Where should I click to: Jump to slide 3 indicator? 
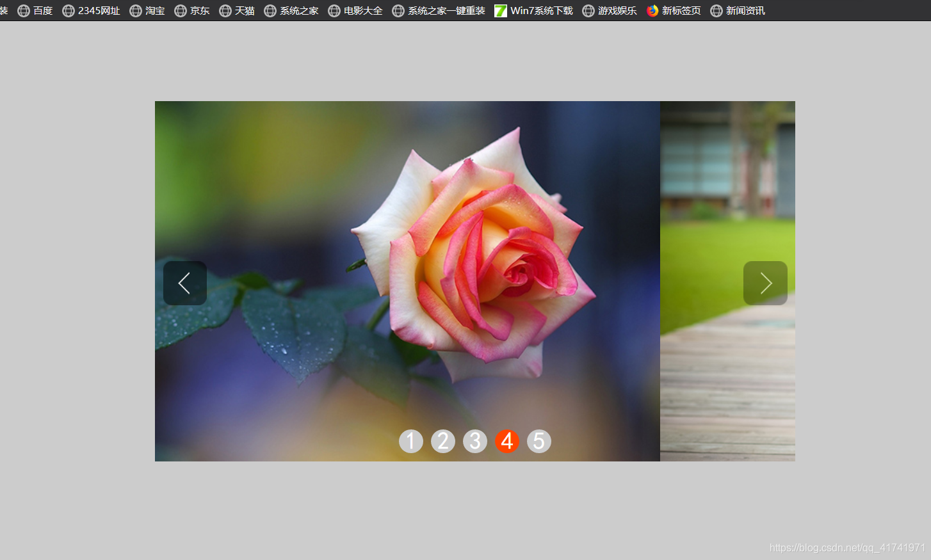pyautogui.click(x=475, y=441)
